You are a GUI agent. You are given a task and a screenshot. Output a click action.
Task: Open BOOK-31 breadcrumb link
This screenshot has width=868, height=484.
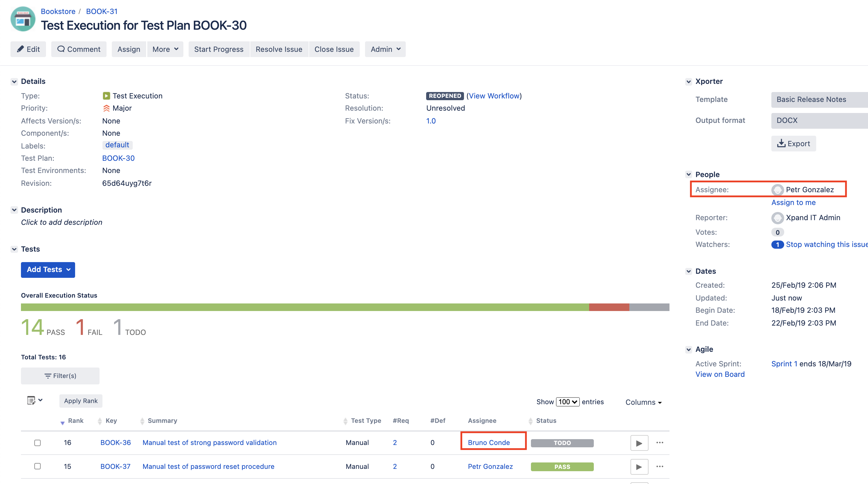coord(102,11)
